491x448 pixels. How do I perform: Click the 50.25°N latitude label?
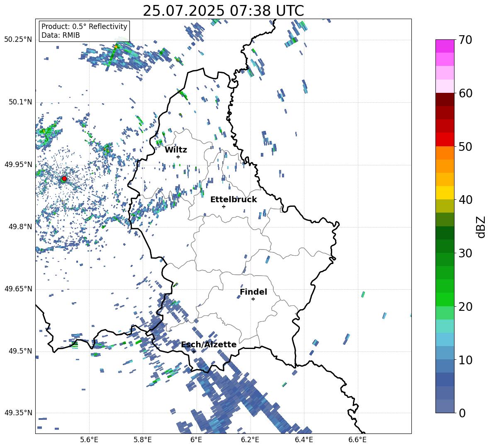18,40
